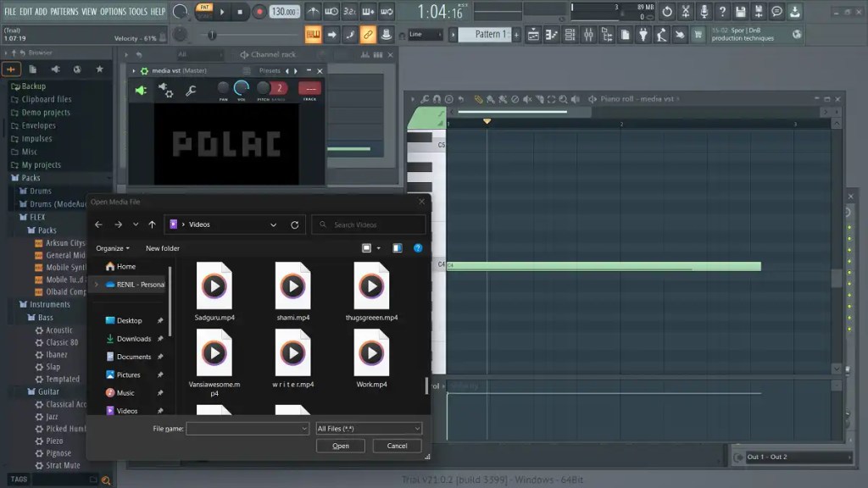Open the Line snap dropdown
Image resolution: width=868 pixels, height=488 pixels.
tap(426, 34)
